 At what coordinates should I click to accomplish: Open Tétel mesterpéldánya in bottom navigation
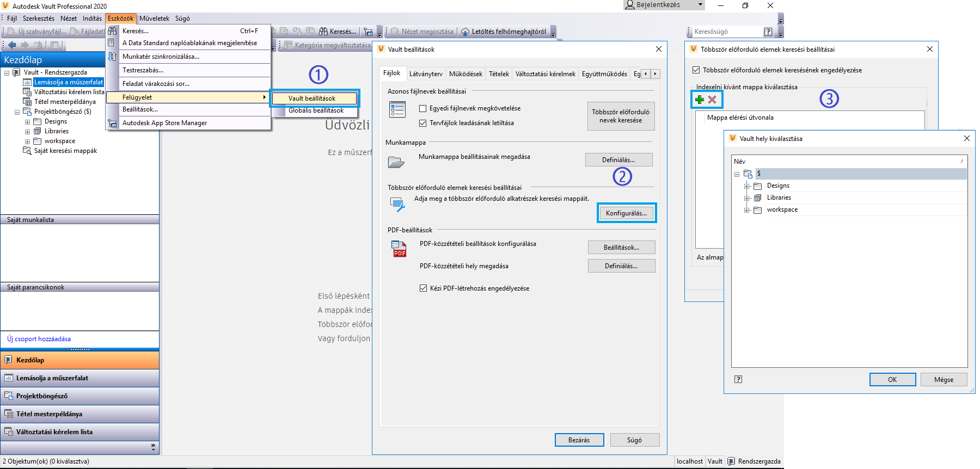(x=79, y=414)
